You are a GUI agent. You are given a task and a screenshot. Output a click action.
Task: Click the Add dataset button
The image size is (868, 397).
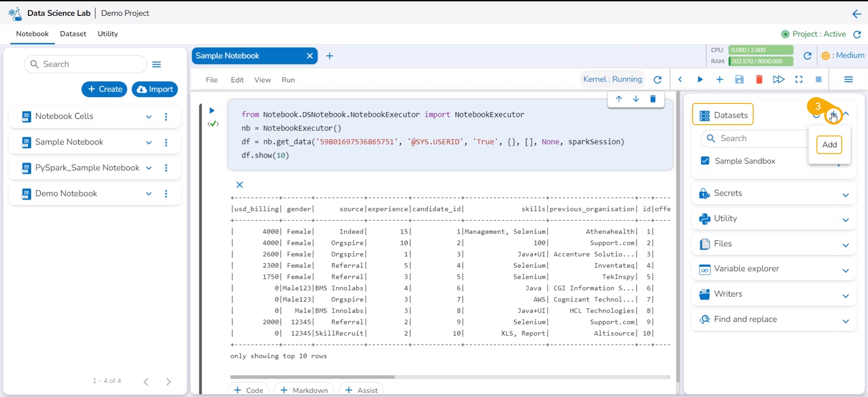[829, 145]
